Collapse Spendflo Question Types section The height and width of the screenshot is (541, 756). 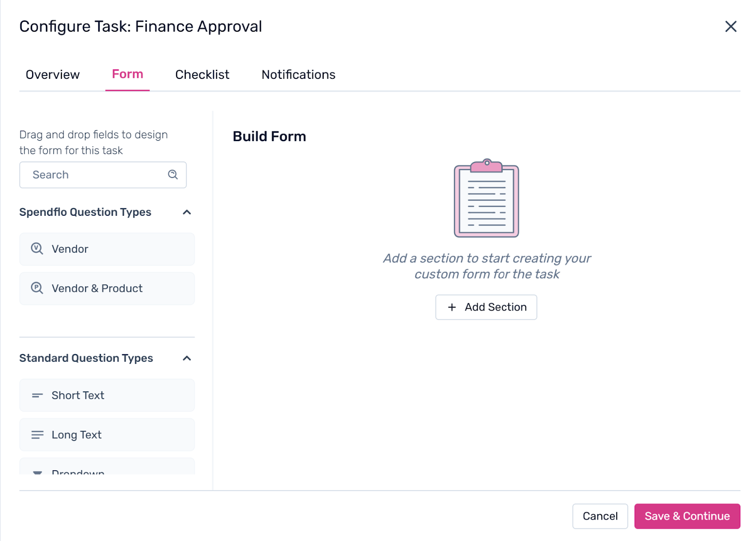coord(187,212)
